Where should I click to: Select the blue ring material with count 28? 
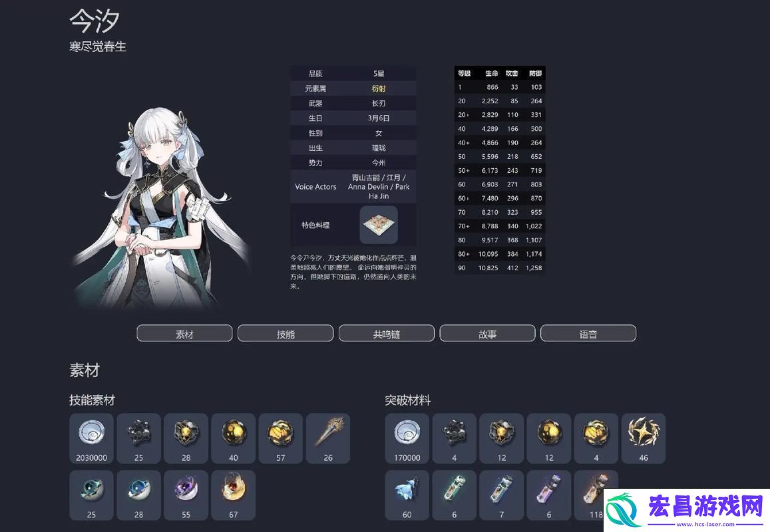(139, 495)
